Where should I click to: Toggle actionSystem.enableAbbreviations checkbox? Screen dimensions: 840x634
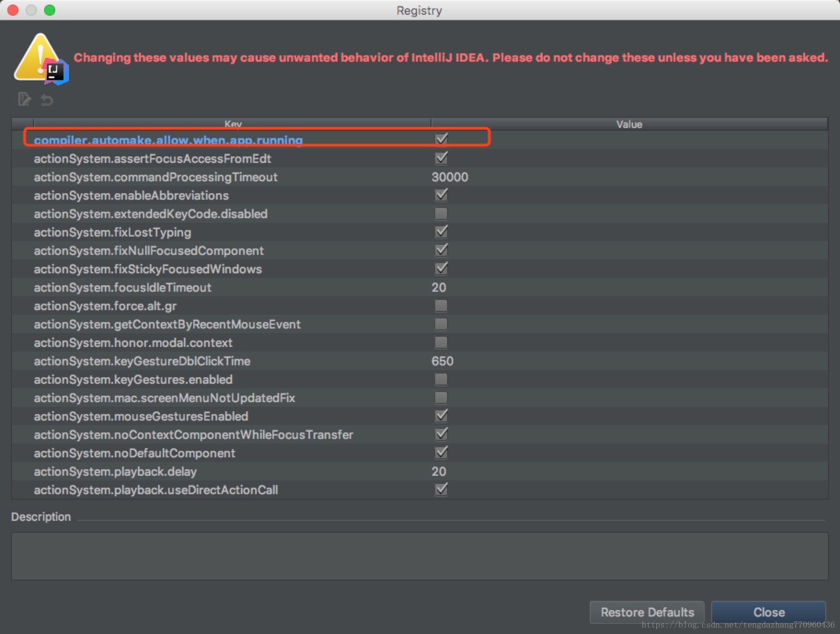pyautogui.click(x=441, y=195)
